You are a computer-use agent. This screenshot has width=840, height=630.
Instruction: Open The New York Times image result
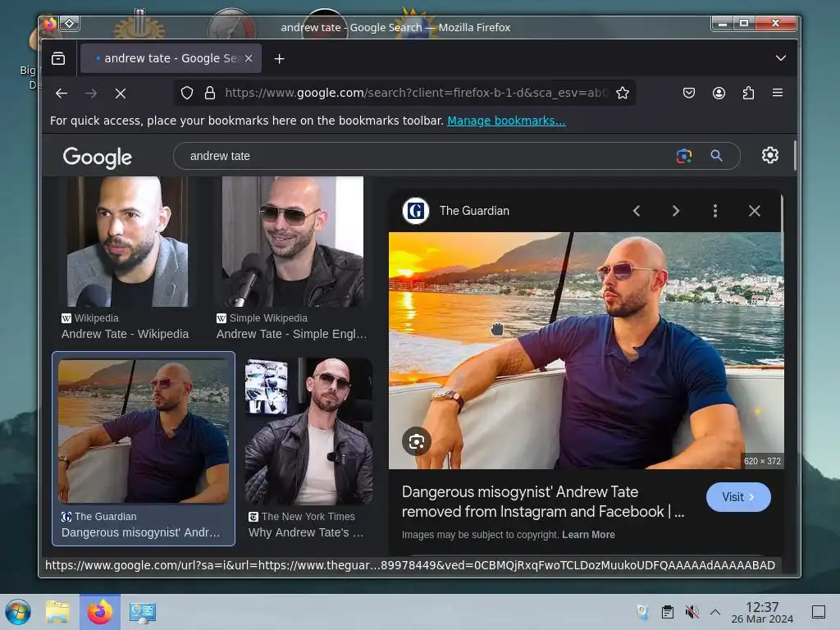[308, 431]
